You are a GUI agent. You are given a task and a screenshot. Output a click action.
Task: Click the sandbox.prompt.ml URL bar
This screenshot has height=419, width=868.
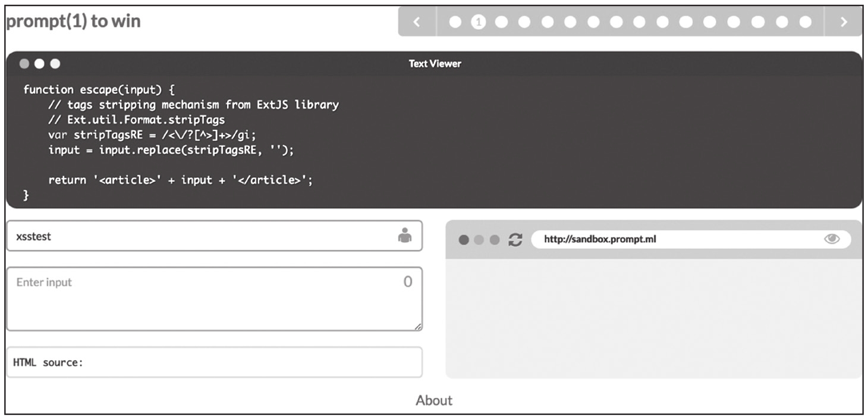[678, 240]
